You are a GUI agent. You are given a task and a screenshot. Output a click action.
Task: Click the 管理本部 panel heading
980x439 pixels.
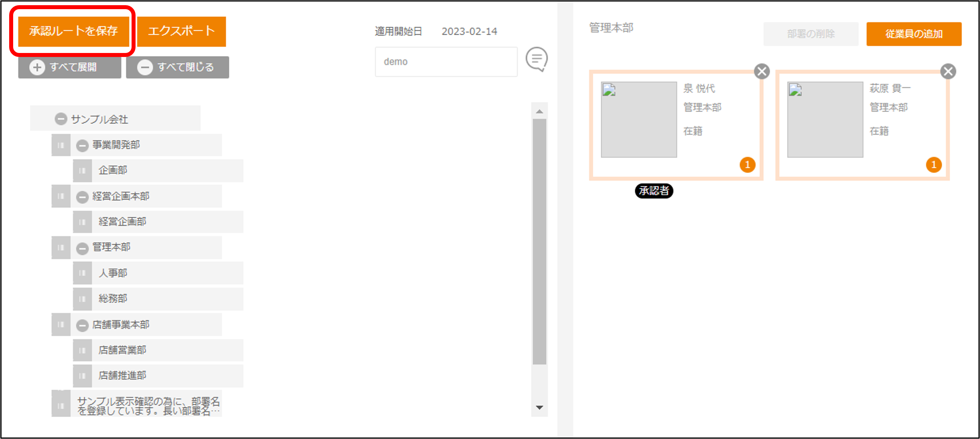[611, 27]
